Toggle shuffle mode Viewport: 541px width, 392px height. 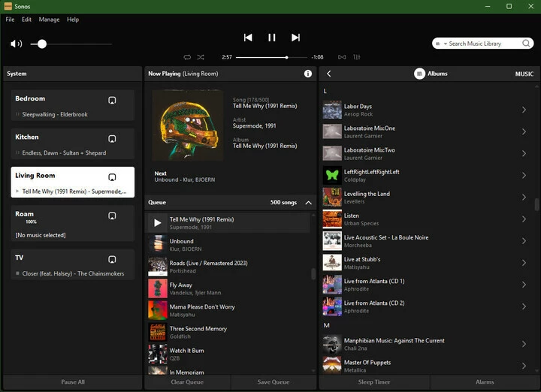tap(201, 57)
